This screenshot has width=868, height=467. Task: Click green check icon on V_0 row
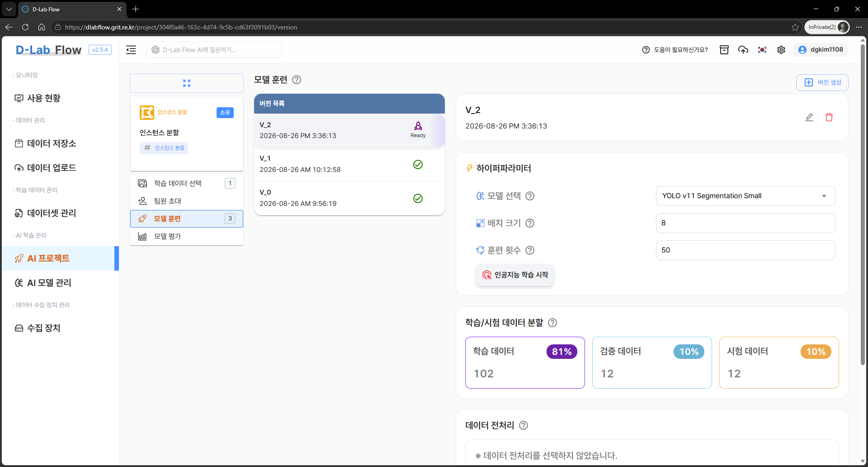coord(418,198)
